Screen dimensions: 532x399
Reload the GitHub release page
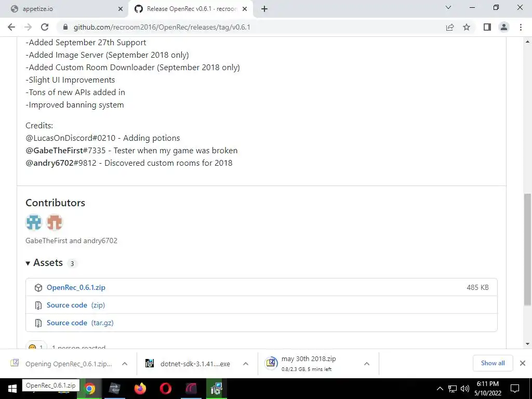(45, 27)
